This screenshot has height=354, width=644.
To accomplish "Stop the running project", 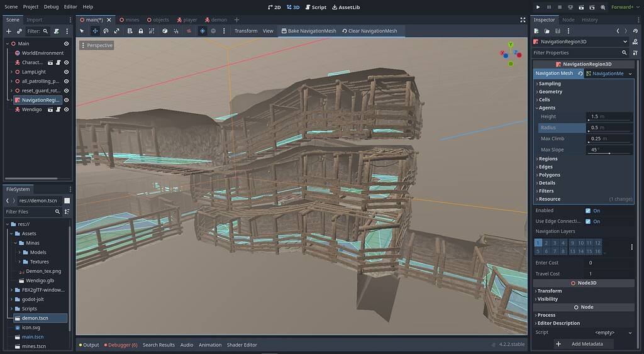I will point(559,7).
